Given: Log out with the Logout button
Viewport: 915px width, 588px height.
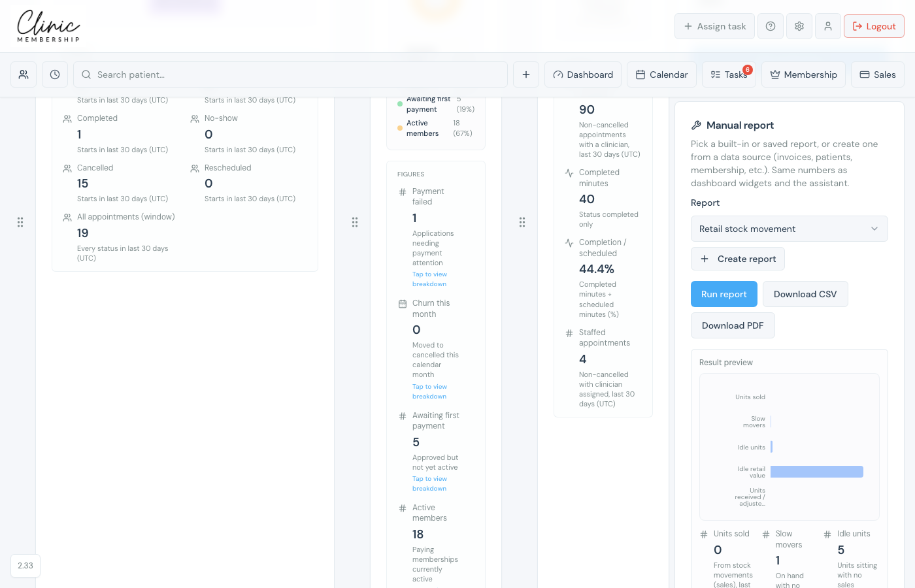Looking at the screenshot, I should 874,26.
